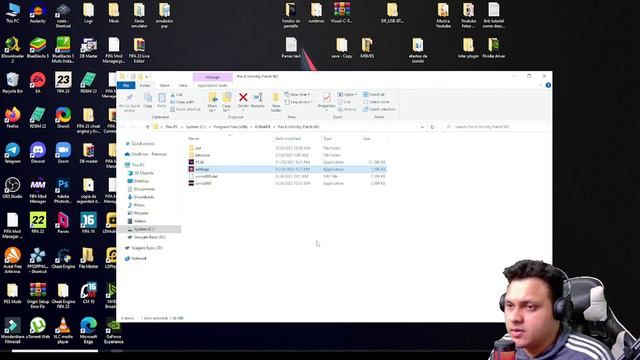
Task: Click the File ribbon tab
Action: point(126,85)
